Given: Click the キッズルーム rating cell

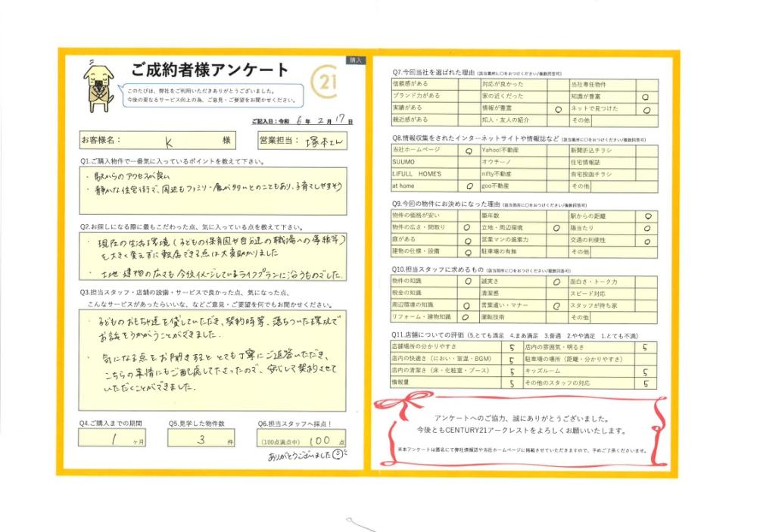Looking at the screenshot, I should click(646, 372).
